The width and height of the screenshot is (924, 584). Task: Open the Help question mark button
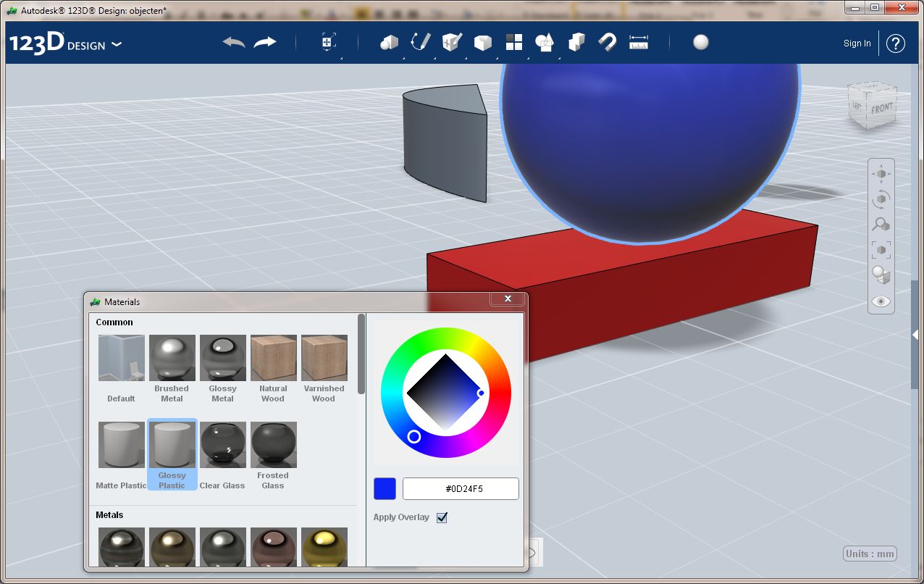pyautogui.click(x=896, y=43)
